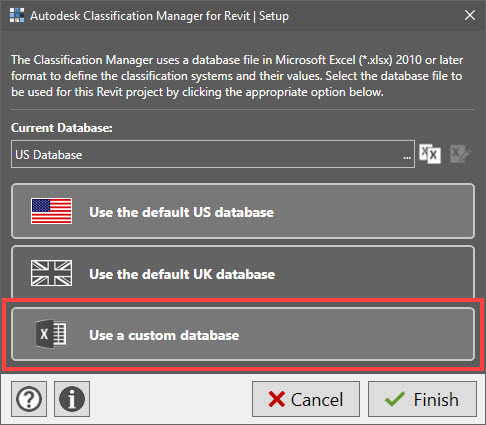
Task: Click the green checkmark on Finish
Action: [395, 399]
